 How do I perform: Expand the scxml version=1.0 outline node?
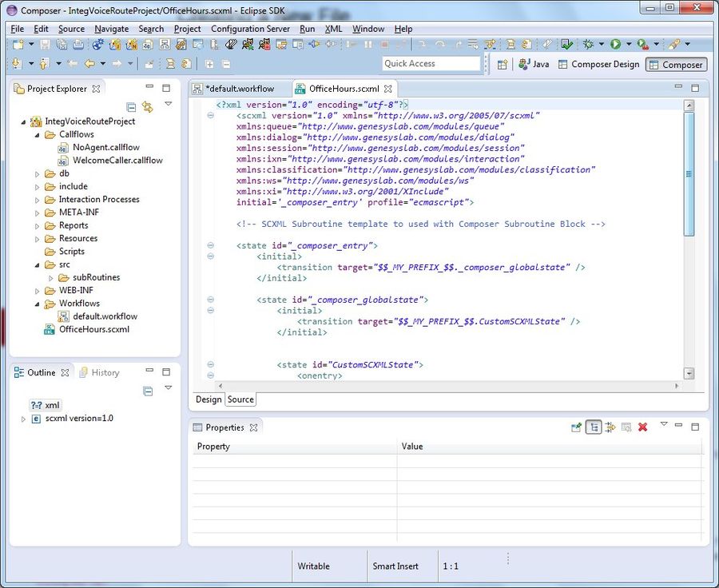pyautogui.click(x=23, y=419)
